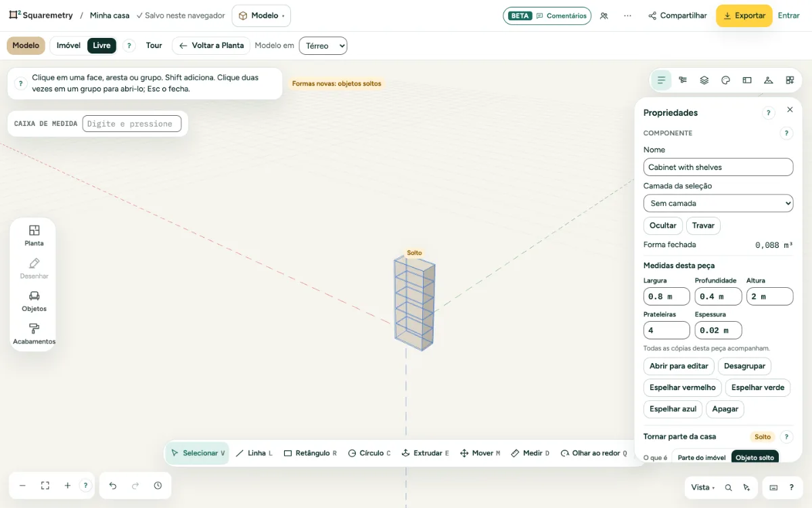The width and height of the screenshot is (812, 508).
Task: Open the Térreo floor dropdown
Action: click(323, 45)
